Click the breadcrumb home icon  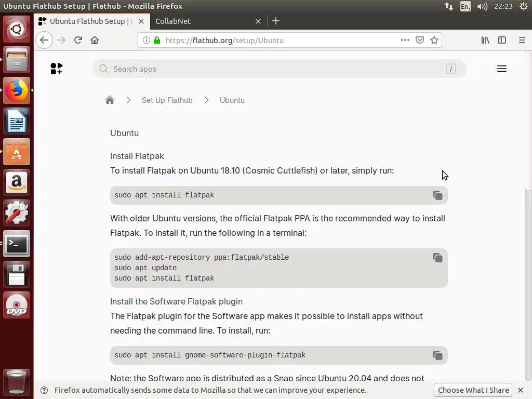coord(110,100)
